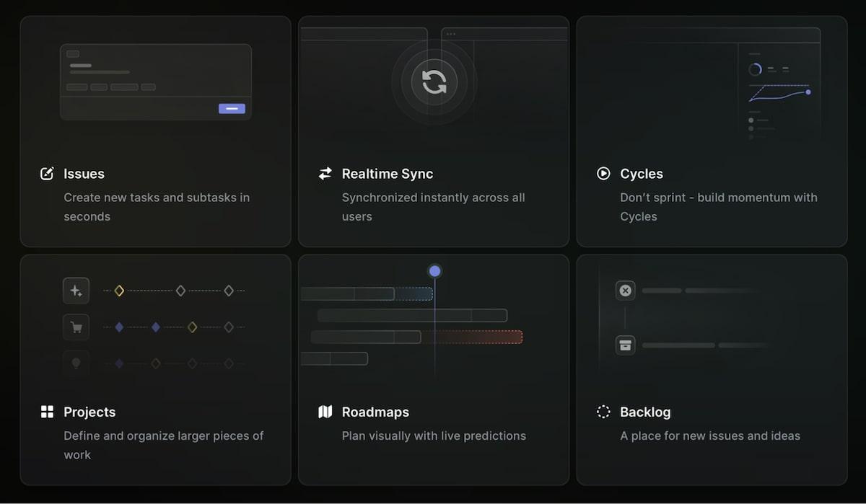Click the Issues pencil-edit icon
The image size is (866, 504).
pos(47,174)
